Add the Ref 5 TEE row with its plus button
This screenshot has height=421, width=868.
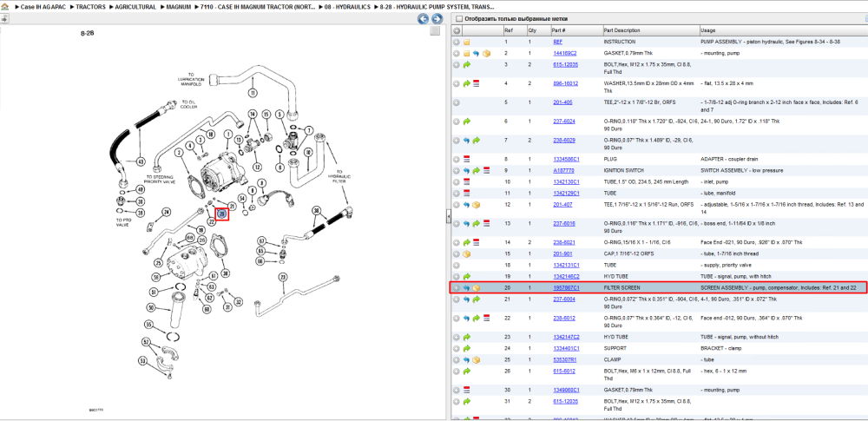point(457,102)
